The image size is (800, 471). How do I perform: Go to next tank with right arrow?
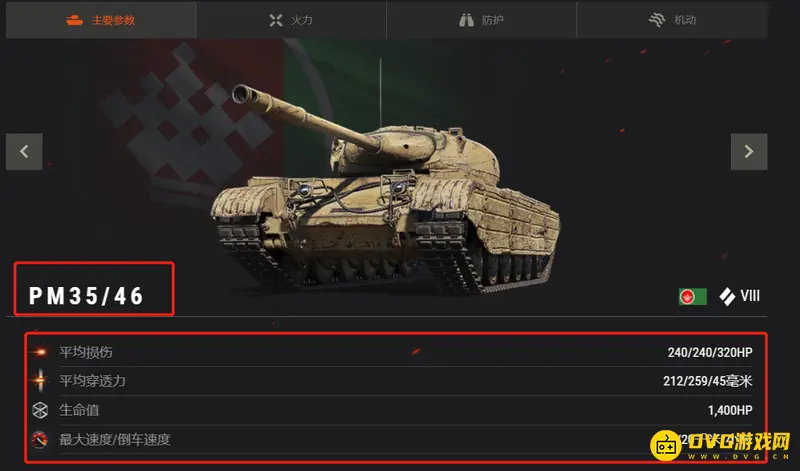point(748,152)
